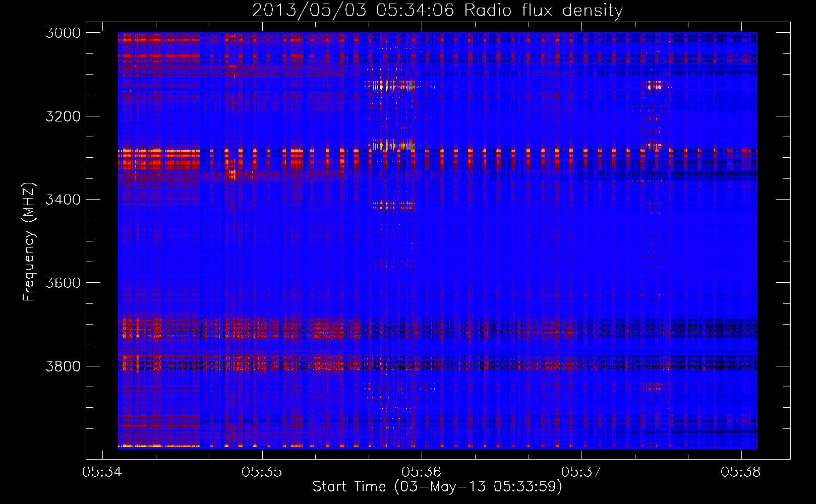
Task: Click the '05:38' time axis label
Action: click(741, 472)
